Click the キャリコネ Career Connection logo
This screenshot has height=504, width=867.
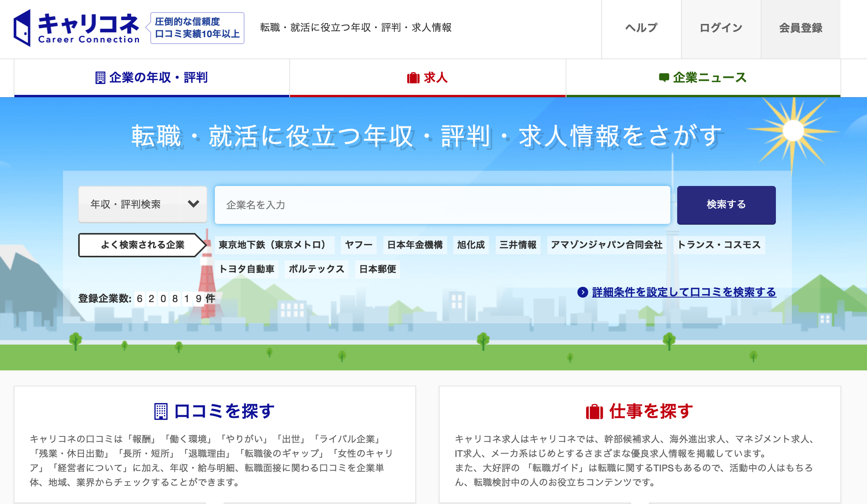(77, 28)
